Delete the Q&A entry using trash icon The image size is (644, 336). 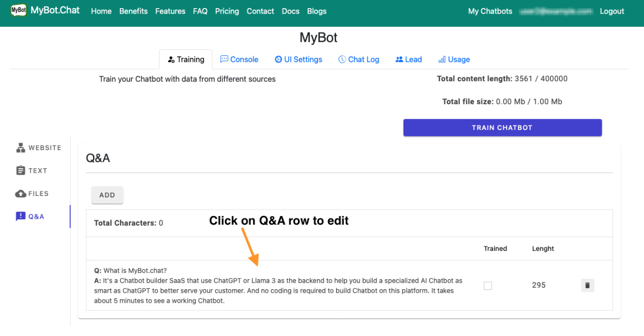tap(587, 285)
